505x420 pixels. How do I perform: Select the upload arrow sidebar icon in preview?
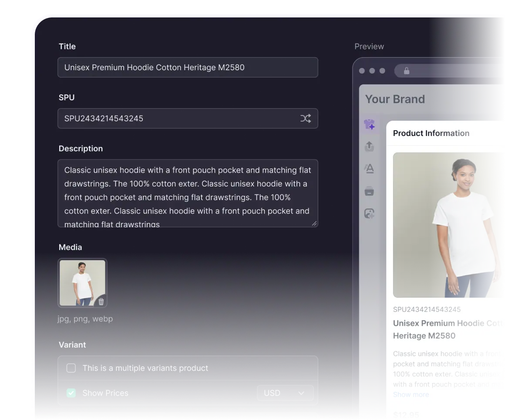(370, 146)
